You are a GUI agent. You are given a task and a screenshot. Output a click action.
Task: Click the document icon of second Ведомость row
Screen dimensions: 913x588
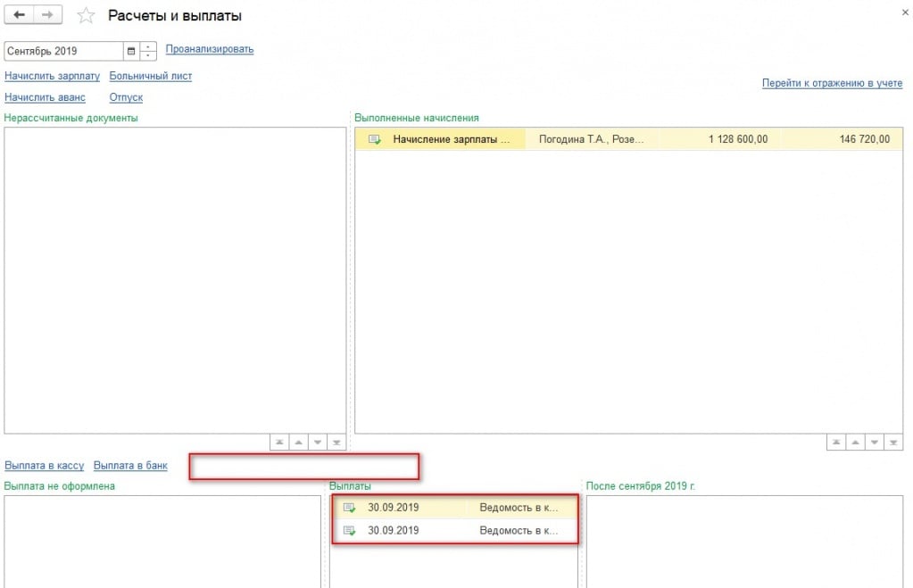(x=349, y=531)
